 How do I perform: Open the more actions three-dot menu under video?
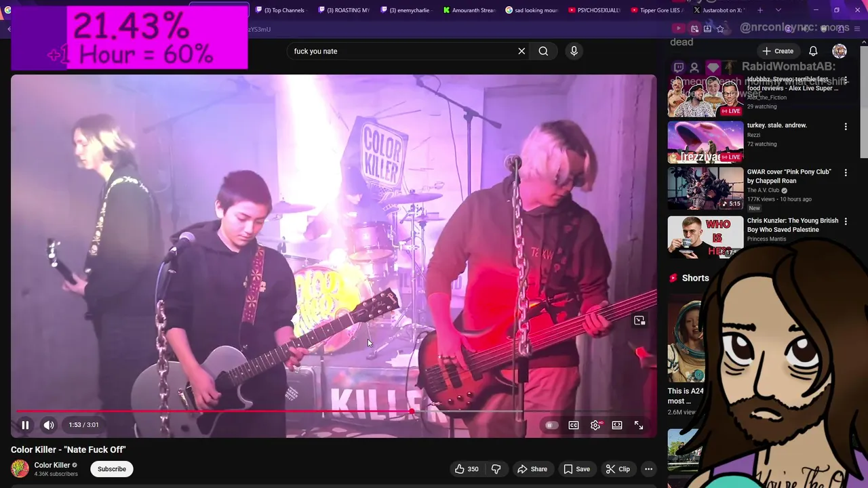click(x=648, y=469)
